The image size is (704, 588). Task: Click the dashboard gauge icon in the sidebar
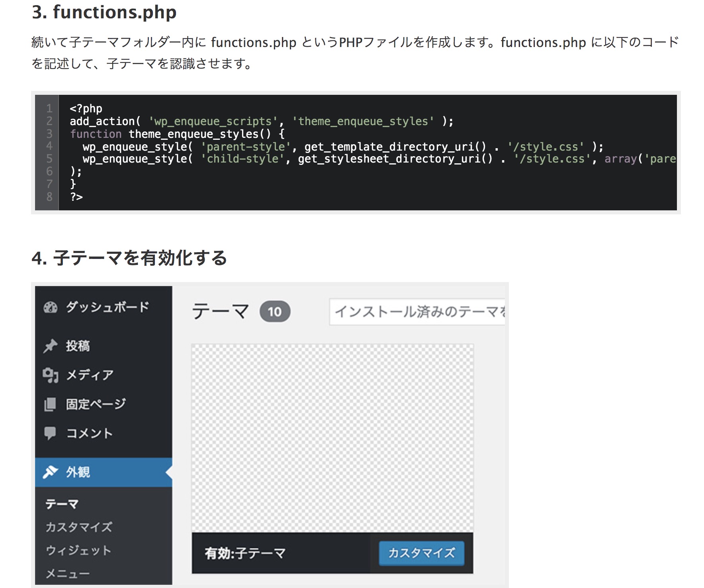[x=51, y=307]
